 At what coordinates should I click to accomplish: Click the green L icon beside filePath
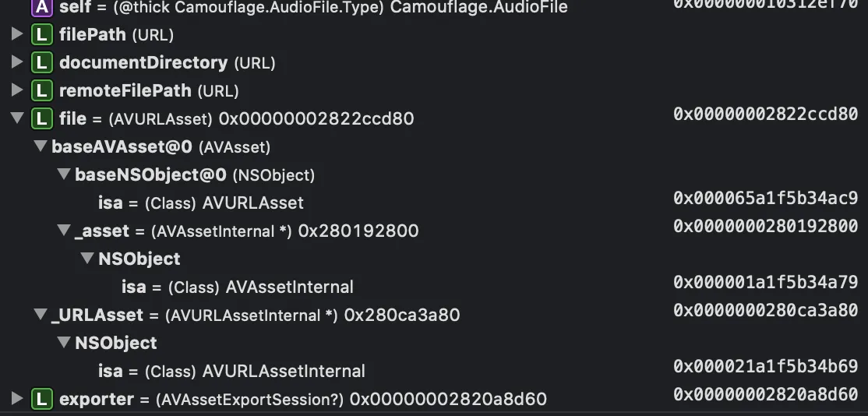[x=41, y=35]
